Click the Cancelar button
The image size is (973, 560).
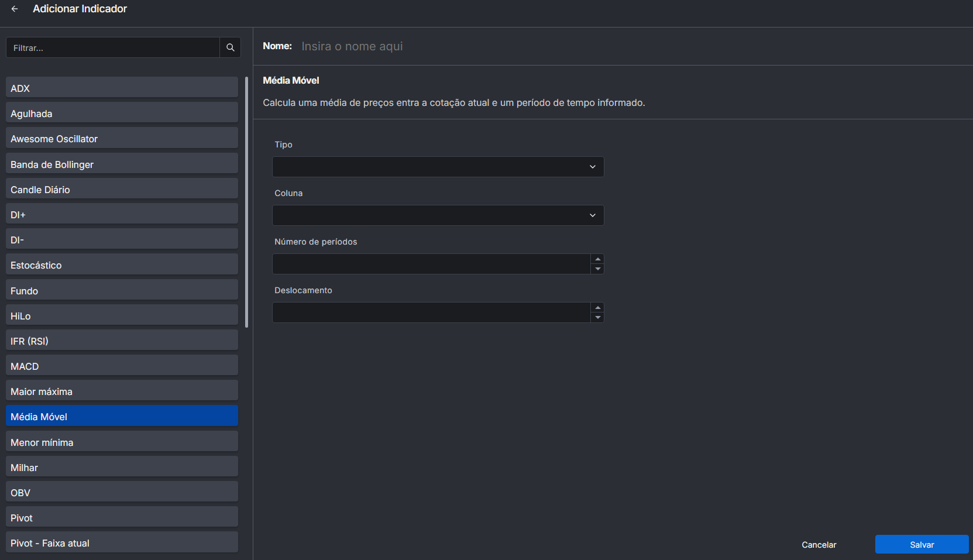[819, 545]
